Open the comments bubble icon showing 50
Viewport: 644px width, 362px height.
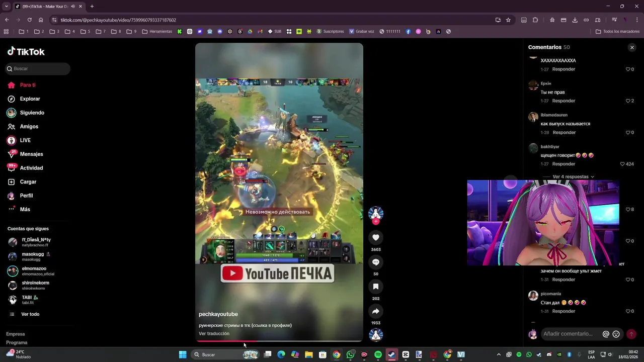click(376, 262)
